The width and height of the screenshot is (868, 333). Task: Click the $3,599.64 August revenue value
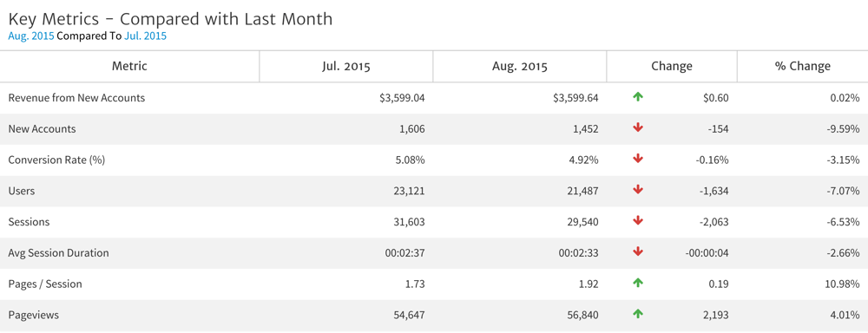tap(575, 98)
